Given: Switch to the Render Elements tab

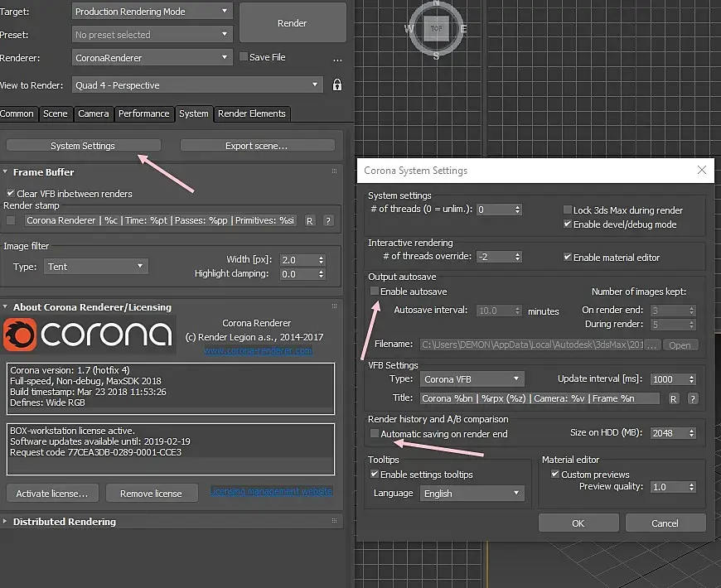Looking at the screenshot, I should (x=251, y=113).
